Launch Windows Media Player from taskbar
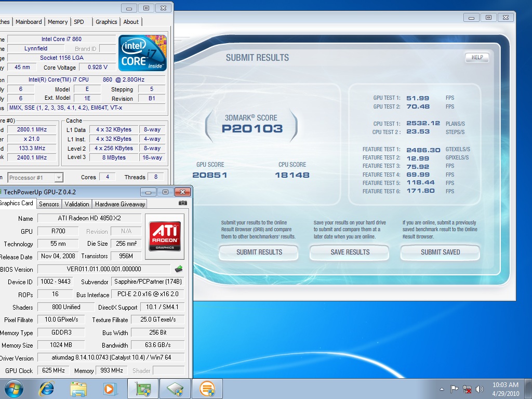 point(109,389)
